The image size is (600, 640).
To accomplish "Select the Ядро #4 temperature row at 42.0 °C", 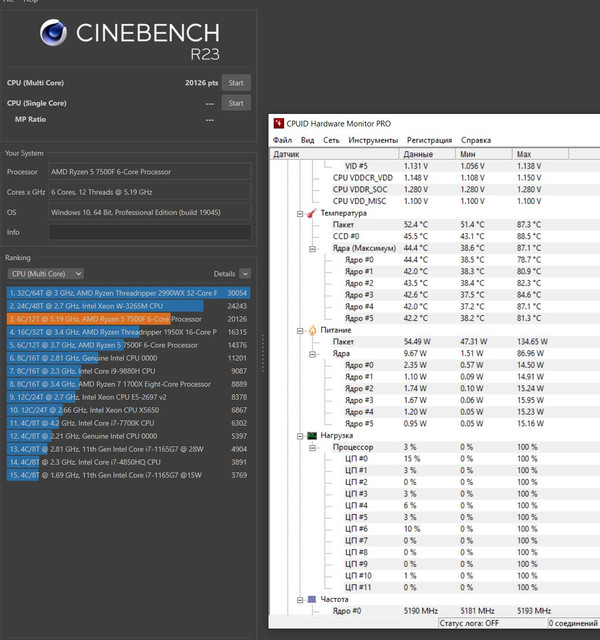I will [x=435, y=307].
